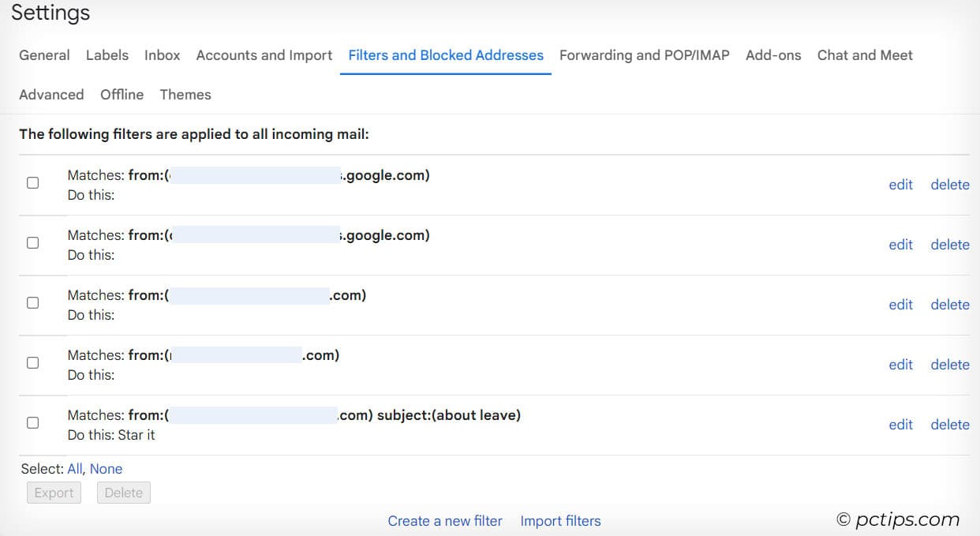Delete the 'about leave' filter

click(x=949, y=424)
